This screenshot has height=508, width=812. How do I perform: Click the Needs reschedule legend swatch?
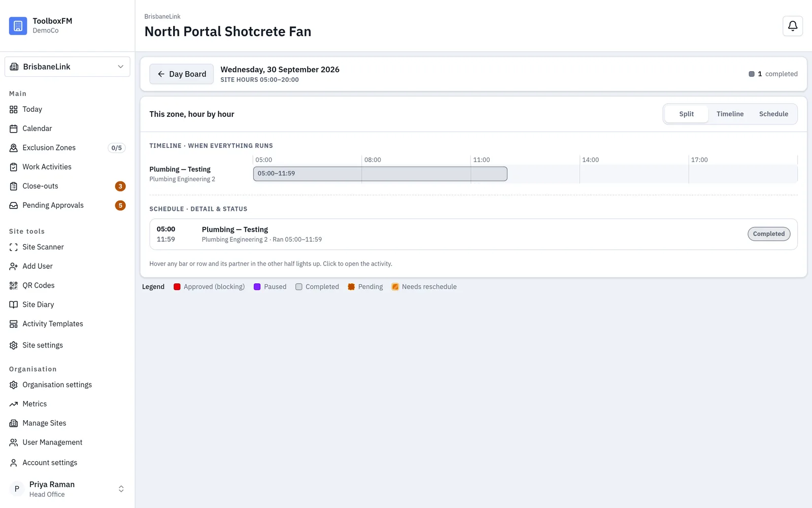[395, 287]
